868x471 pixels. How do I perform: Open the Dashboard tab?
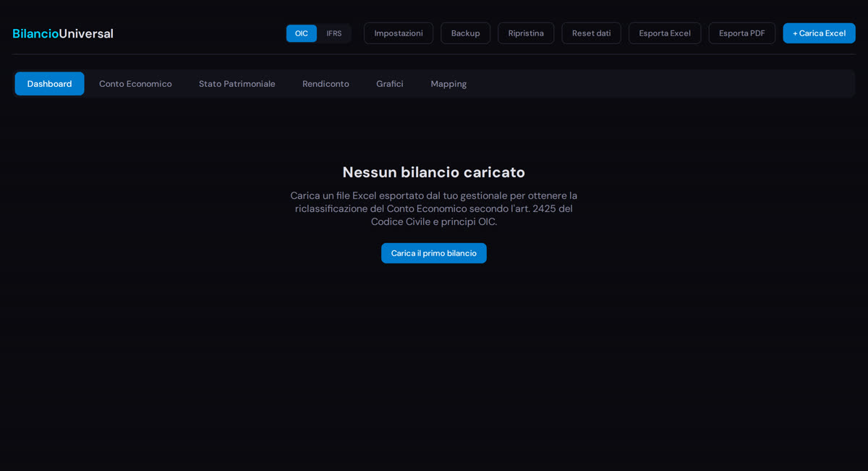coord(49,83)
